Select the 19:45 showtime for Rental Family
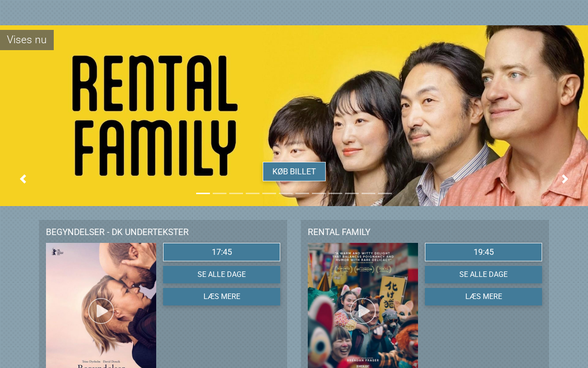Image resolution: width=588 pixels, height=368 pixels. (483, 252)
